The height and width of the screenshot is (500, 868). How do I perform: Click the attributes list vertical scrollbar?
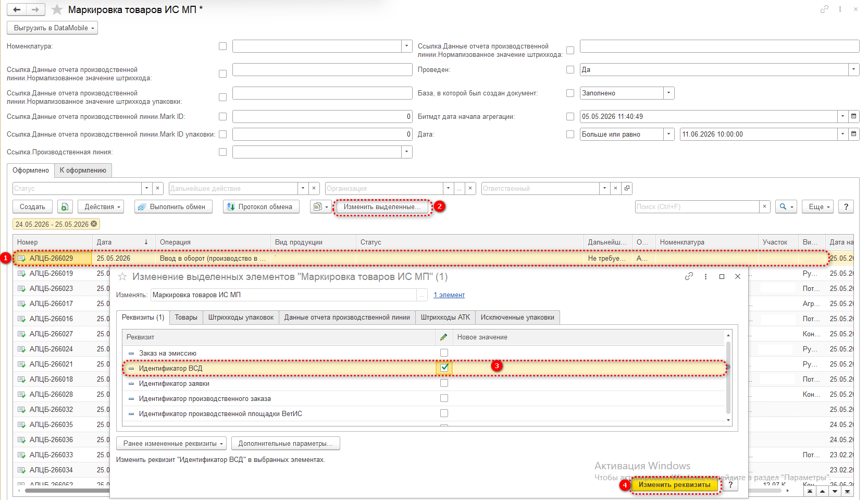[x=728, y=377]
